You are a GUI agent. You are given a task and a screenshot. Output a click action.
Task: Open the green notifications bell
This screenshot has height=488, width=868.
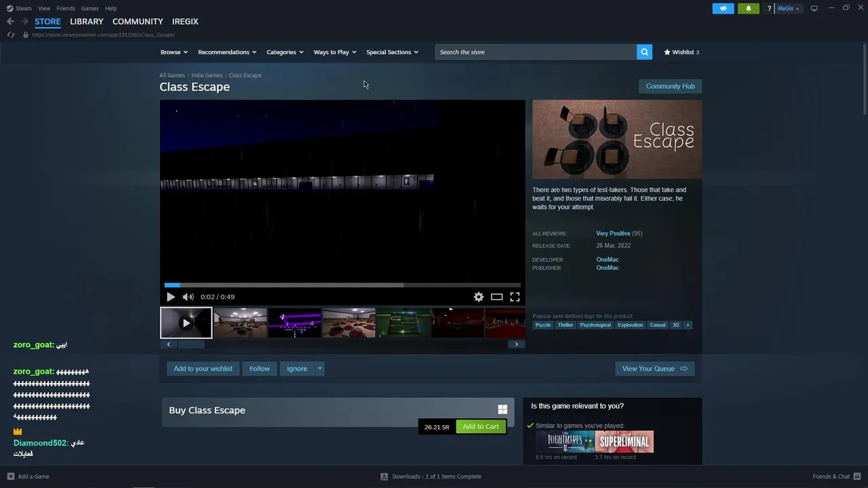click(749, 8)
